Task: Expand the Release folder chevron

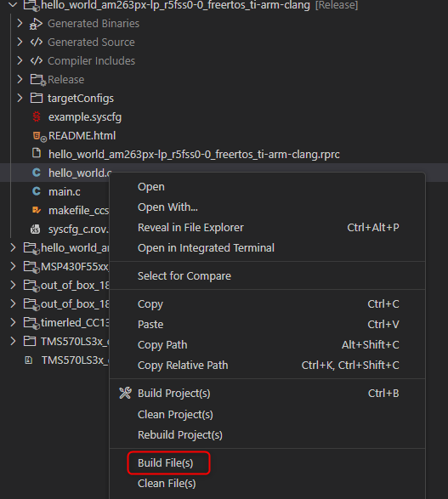Action: [x=20, y=79]
